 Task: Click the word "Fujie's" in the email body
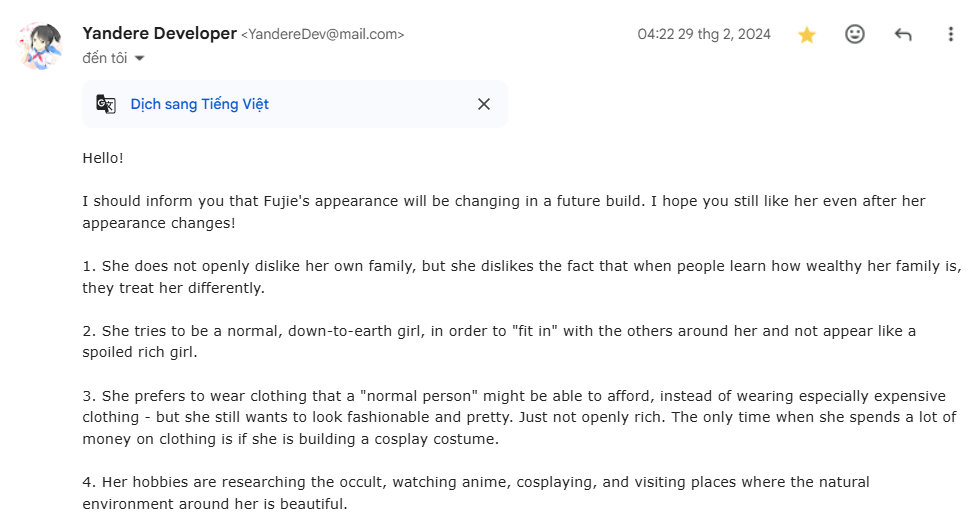288,201
